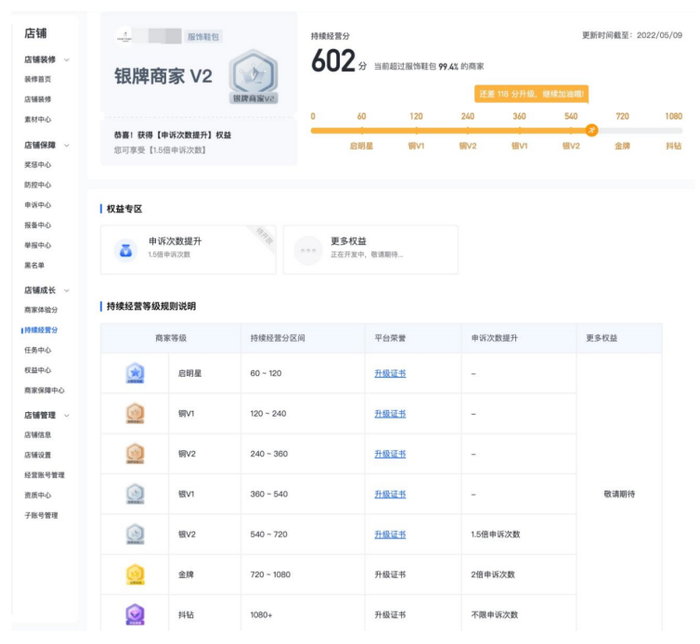
Task: Click the 服饰鞋包 category tag
Action: tap(203, 37)
